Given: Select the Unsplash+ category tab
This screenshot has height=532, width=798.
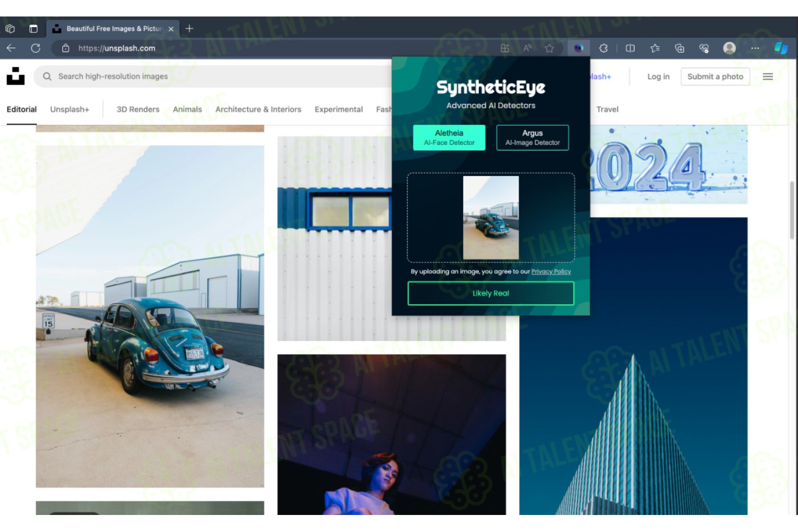Looking at the screenshot, I should pyautogui.click(x=70, y=109).
